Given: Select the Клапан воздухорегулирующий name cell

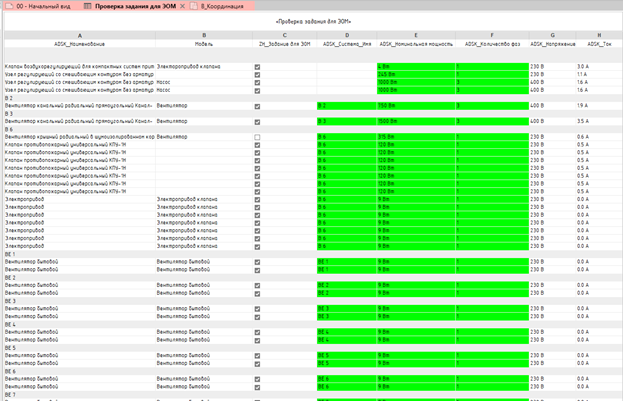Looking at the screenshot, I should (80, 66).
